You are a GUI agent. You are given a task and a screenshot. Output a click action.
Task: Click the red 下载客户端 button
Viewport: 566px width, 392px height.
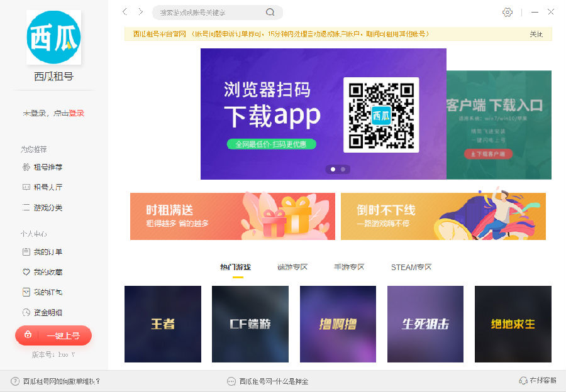tap(488, 154)
